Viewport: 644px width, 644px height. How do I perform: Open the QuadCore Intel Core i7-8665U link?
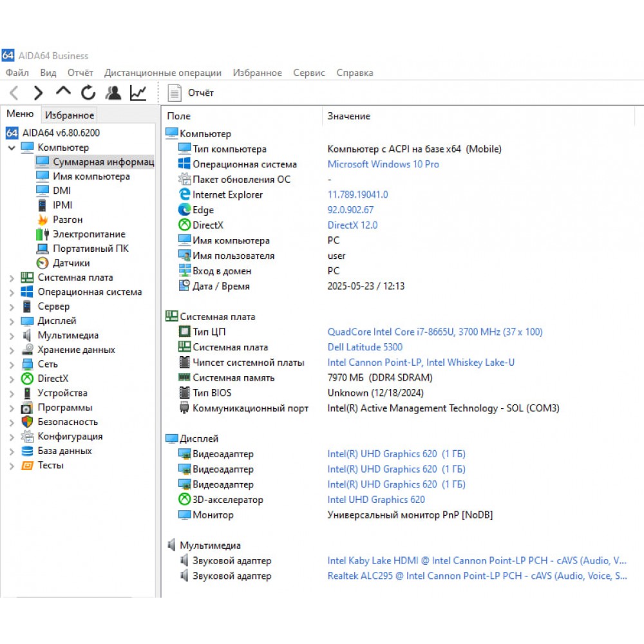tap(435, 332)
